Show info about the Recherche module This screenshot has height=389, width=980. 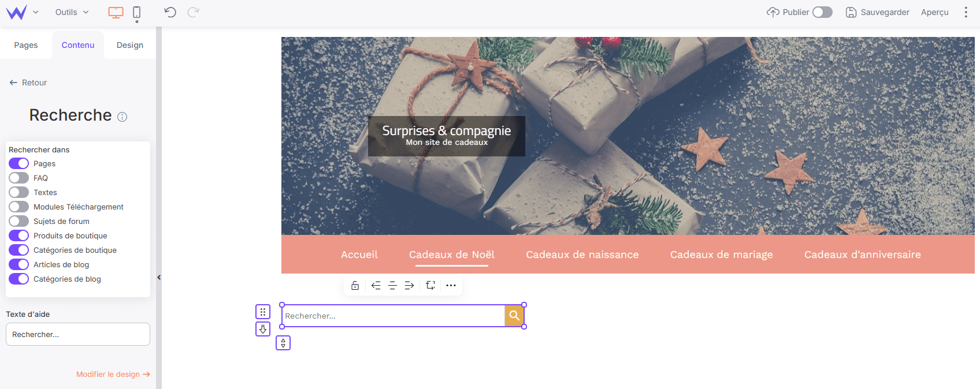[x=122, y=117]
